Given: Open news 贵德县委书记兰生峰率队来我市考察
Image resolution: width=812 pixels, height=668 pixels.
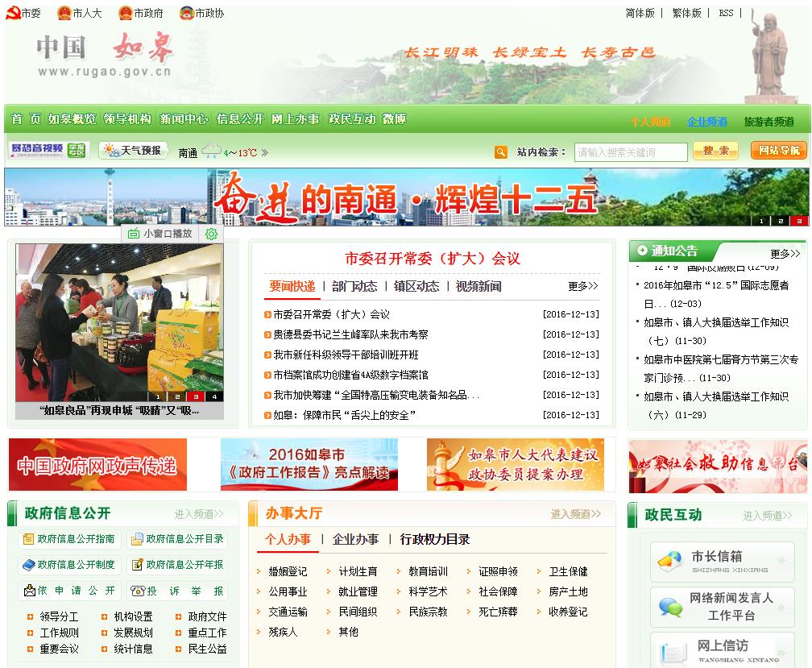Looking at the screenshot, I should point(350,334).
